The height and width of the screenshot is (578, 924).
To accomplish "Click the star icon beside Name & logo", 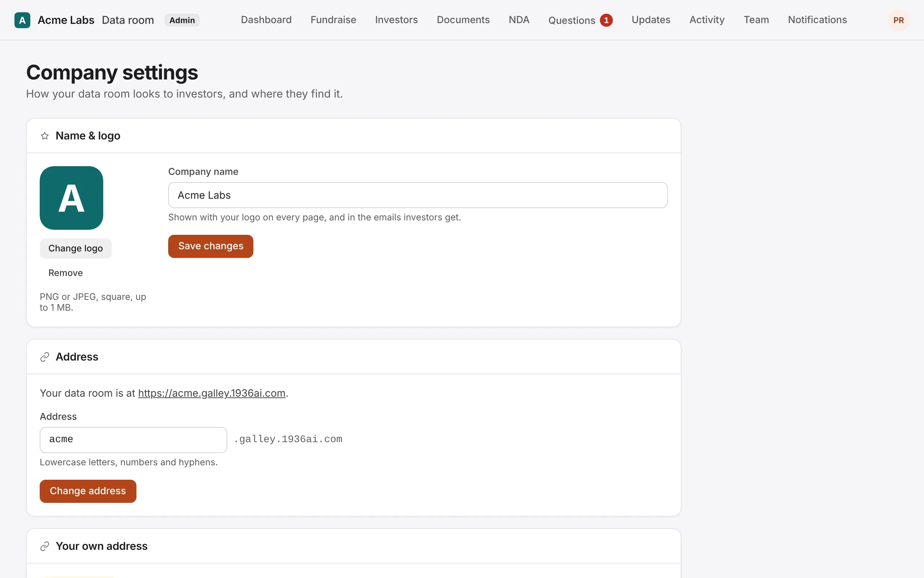I will pos(45,136).
